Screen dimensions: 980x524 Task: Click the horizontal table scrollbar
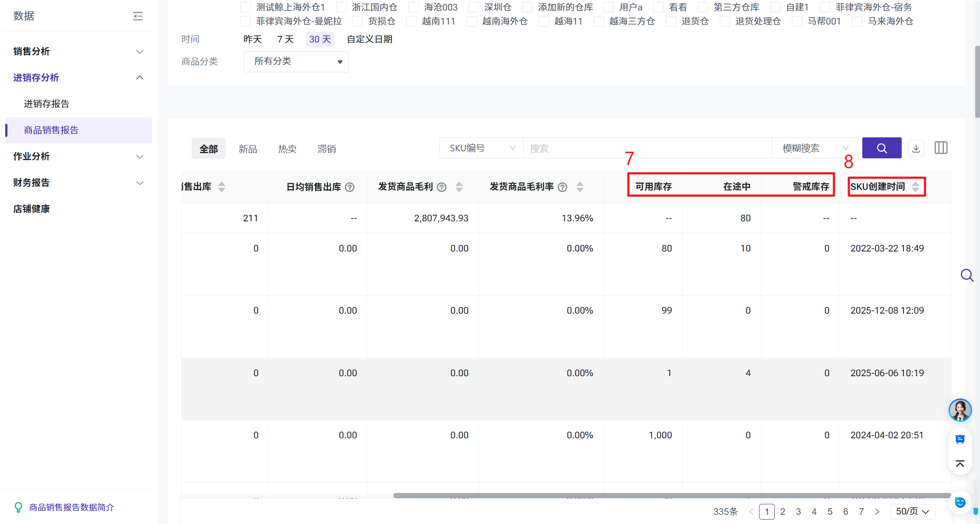click(x=672, y=496)
